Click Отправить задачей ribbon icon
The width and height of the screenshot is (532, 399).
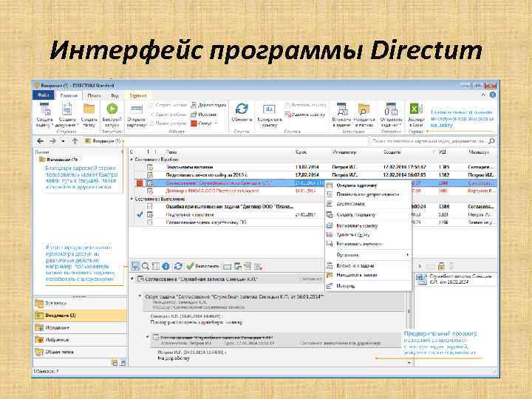tap(391, 109)
